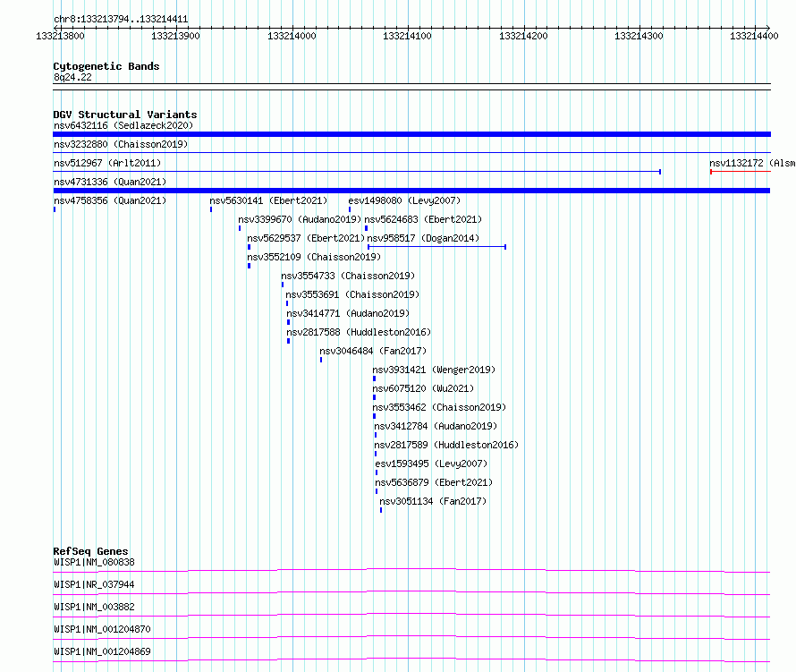Select the WISP1|NR_037944 transcript label
Viewport: 796px width, 672px height.
95,584
